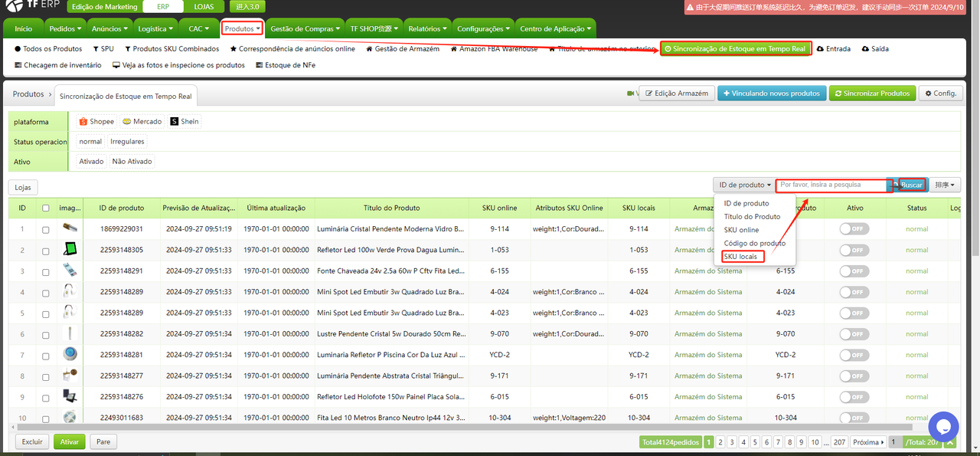Click product thumbnail in row 2

tap(70, 249)
